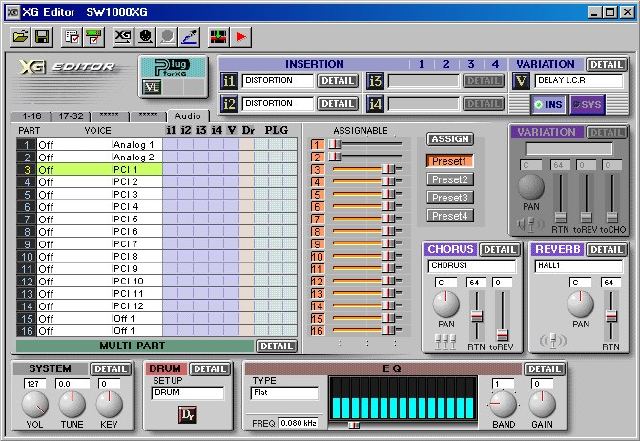Click the i1 insertion icon

(229, 81)
